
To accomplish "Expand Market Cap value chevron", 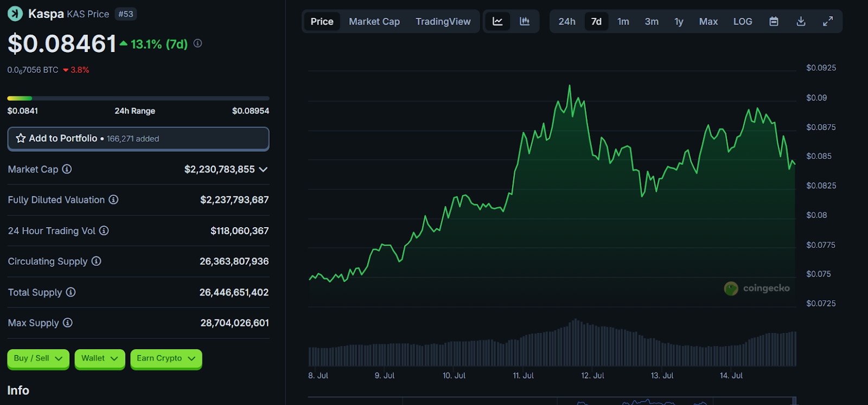I will 264,169.
